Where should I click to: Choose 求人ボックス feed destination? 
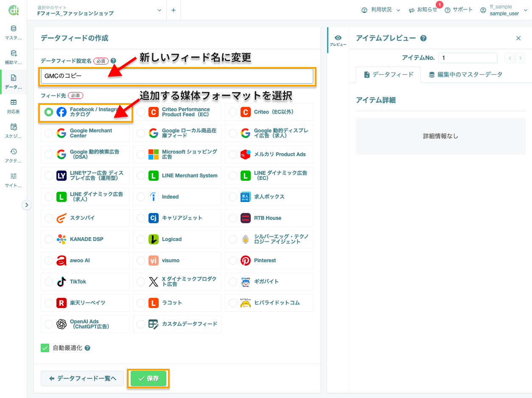(x=269, y=197)
